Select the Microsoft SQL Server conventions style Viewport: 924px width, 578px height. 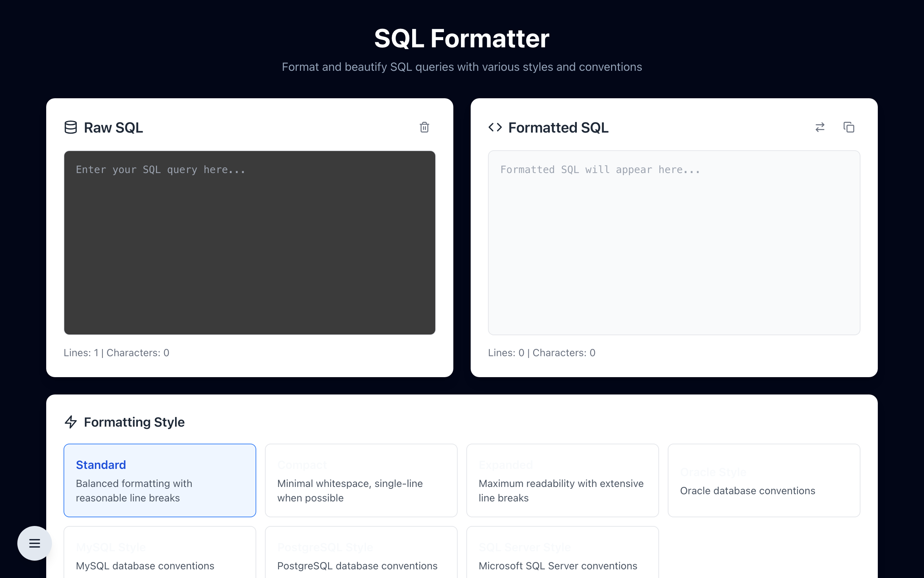click(x=562, y=552)
